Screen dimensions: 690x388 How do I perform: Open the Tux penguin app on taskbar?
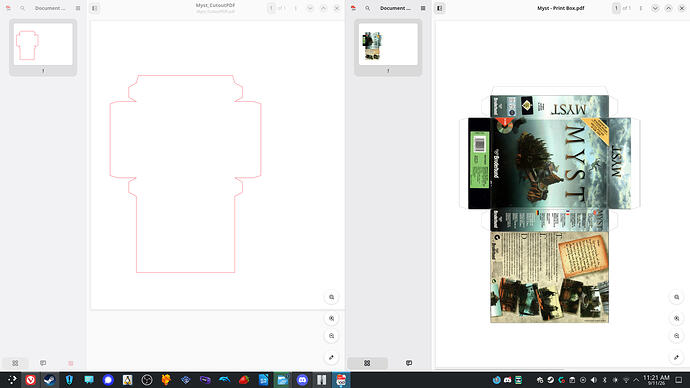coord(128,380)
